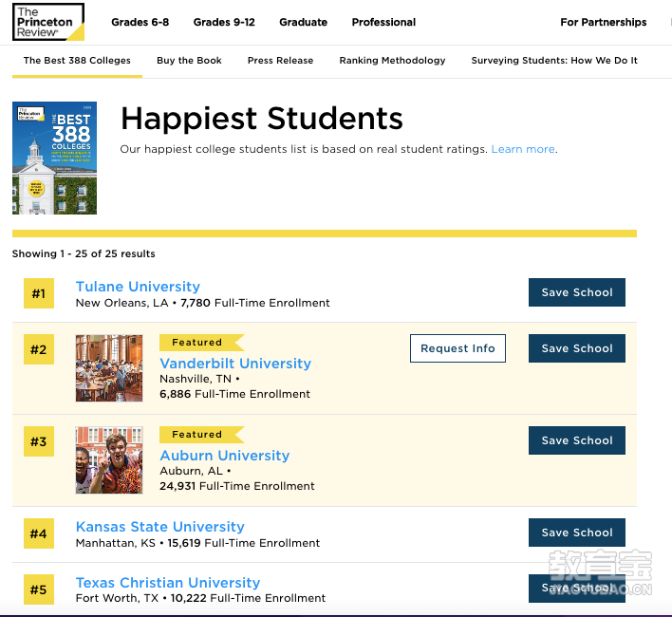The width and height of the screenshot is (672, 617).
Task: Follow the Learn more link
Action: [x=523, y=149]
